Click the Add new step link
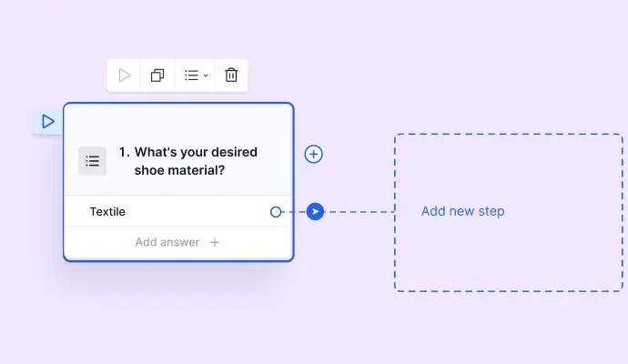 (462, 211)
